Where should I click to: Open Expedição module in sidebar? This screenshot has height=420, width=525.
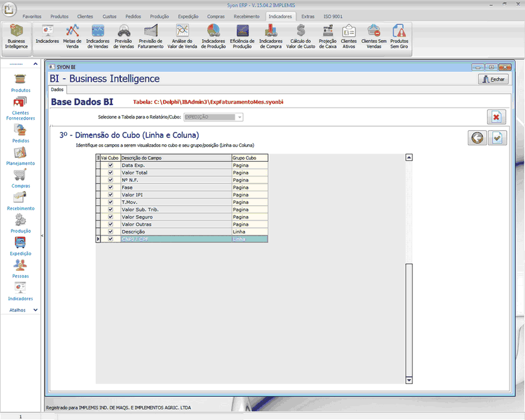20,246
